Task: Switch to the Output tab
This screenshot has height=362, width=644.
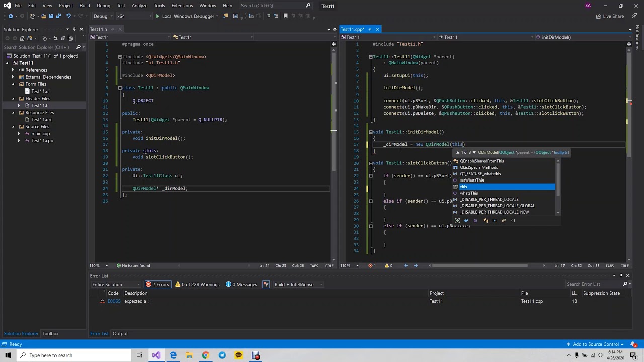Action: pyautogui.click(x=120, y=334)
